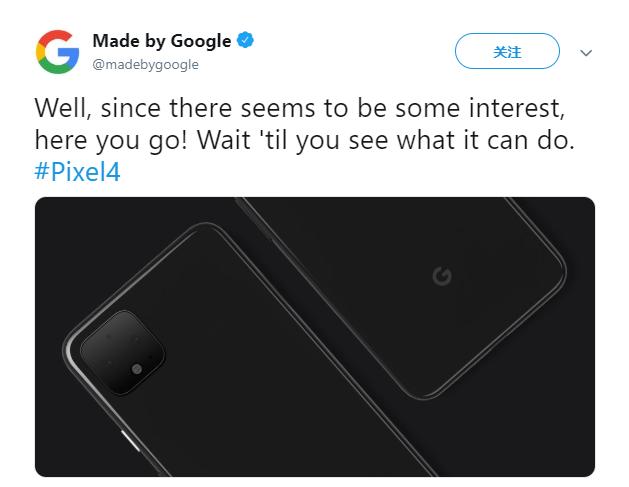The image size is (629, 487).
Task: Click the 关注 follow button
Action: pos(507,52)
